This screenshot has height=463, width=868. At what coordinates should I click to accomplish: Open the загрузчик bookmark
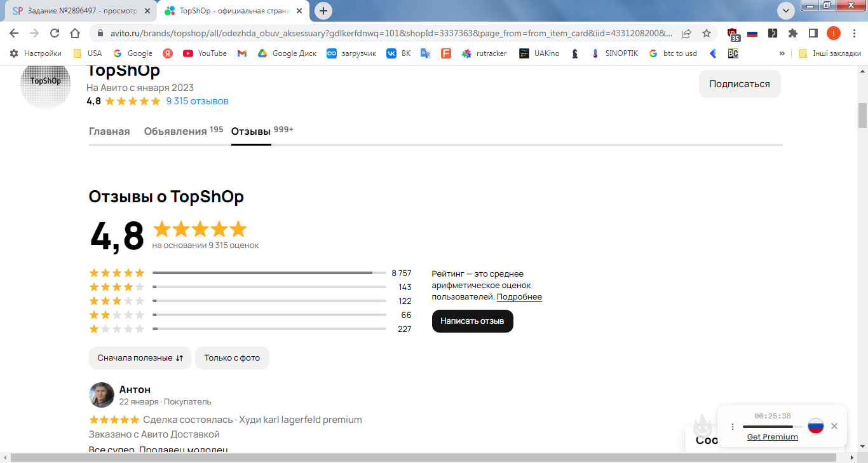click(x=351, y=53)
